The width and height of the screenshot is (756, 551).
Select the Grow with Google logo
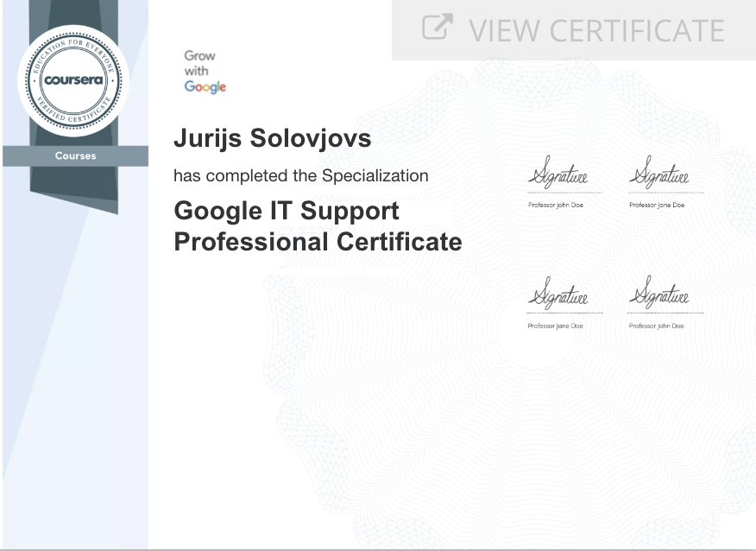[205, 72]
